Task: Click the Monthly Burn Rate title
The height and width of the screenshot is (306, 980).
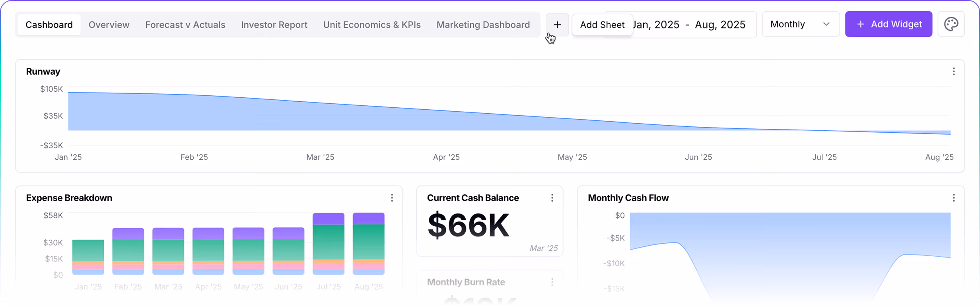Action: pyautogui.click(x=466, y=282)
